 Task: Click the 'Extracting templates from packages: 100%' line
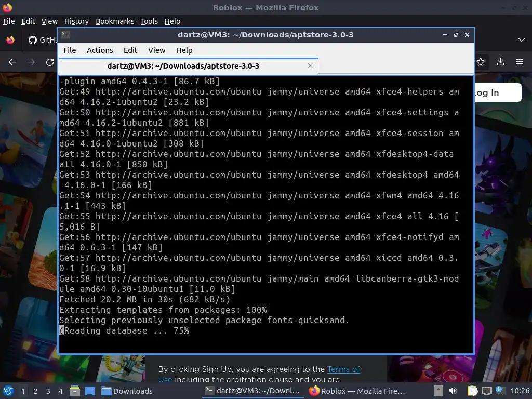tap(163, 310)
